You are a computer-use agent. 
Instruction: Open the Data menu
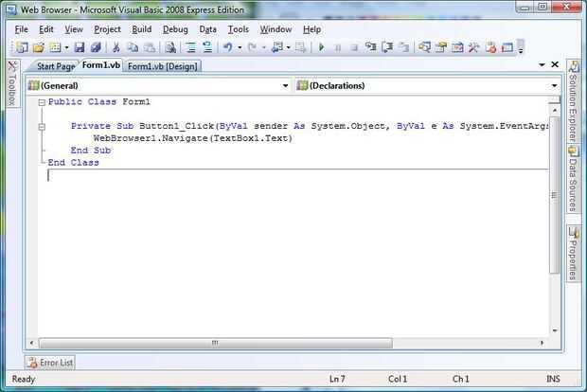coord(207,29)
